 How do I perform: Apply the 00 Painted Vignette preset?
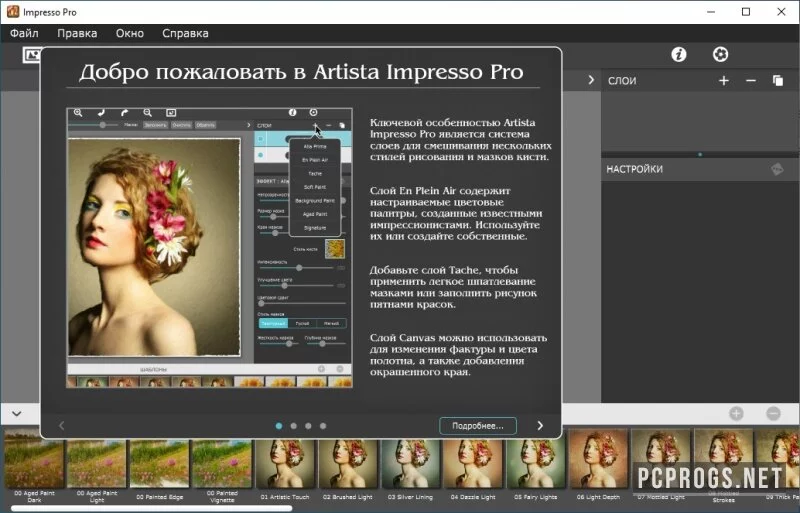coord(222,466)
